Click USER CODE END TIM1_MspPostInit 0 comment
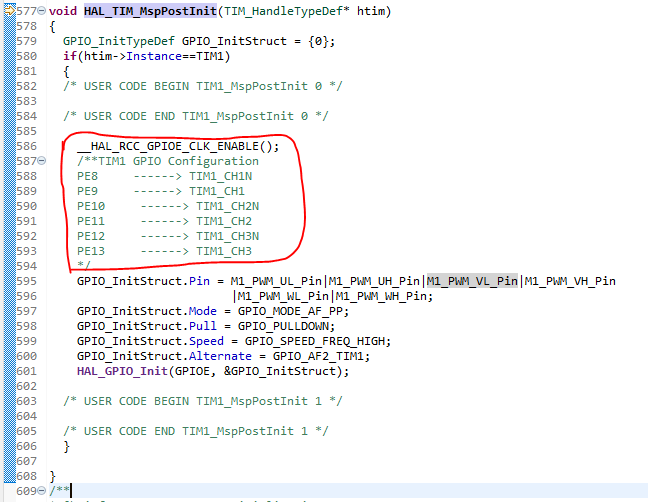 [195, 116]
